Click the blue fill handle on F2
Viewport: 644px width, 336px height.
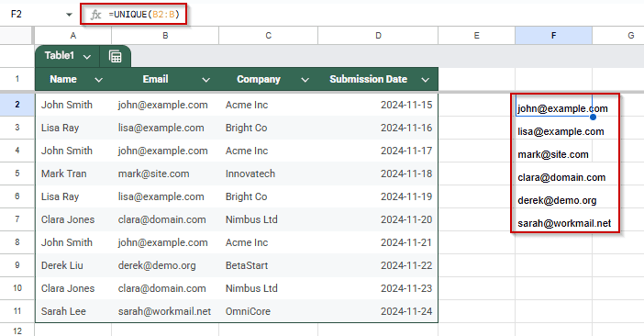pyautogui.click(x=593, y=118)
